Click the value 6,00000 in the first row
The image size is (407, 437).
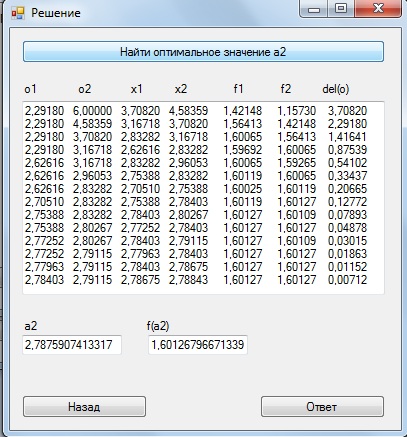pos(92,111)
